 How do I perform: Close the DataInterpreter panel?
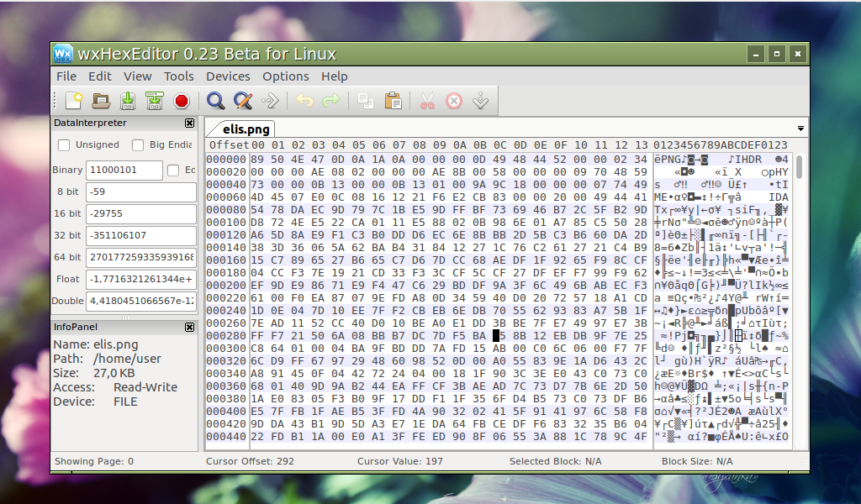[189, 123]
